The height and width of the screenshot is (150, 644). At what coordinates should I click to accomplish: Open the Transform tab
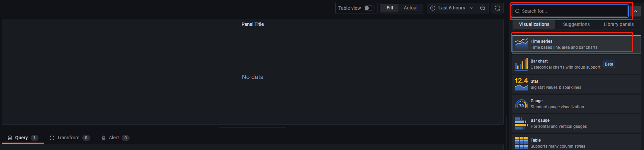click(69, 138)
